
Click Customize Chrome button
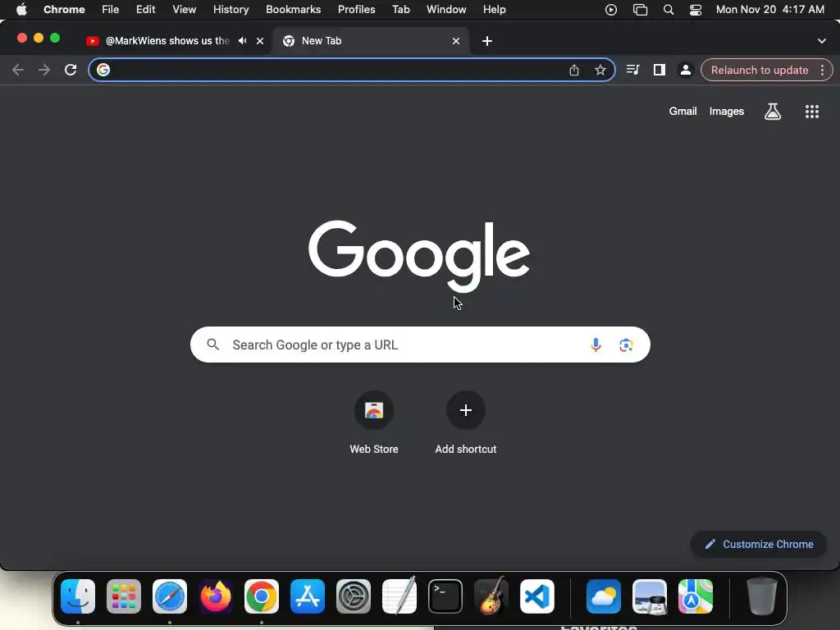(759, 545)
